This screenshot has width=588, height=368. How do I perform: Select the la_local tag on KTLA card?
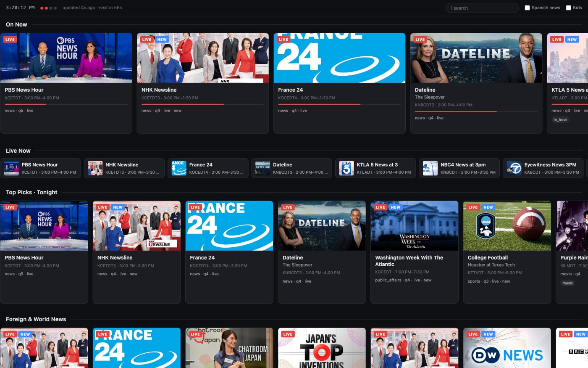click(x=560, y=120)
